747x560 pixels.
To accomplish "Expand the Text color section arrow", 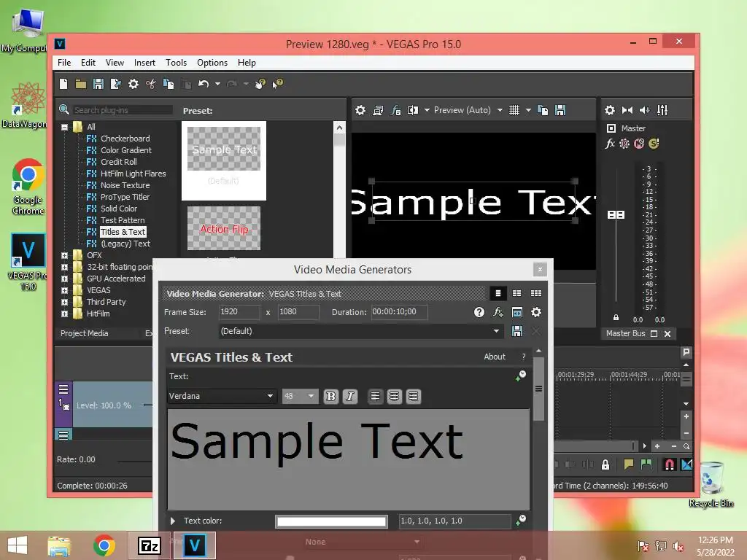I will (x=173, y=521).
